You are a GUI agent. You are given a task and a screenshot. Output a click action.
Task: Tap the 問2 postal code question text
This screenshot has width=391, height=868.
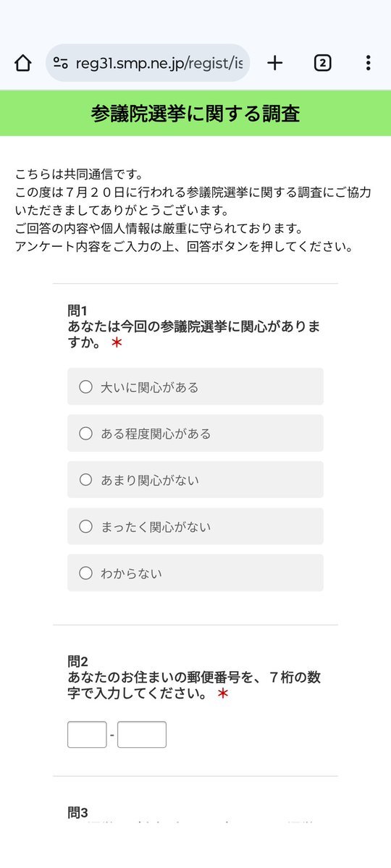point(194,677)
